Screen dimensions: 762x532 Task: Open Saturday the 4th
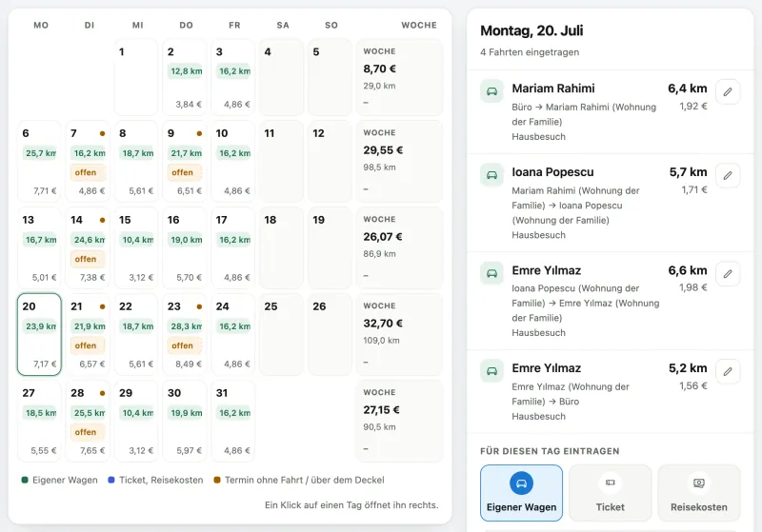[x=281, y=77]
